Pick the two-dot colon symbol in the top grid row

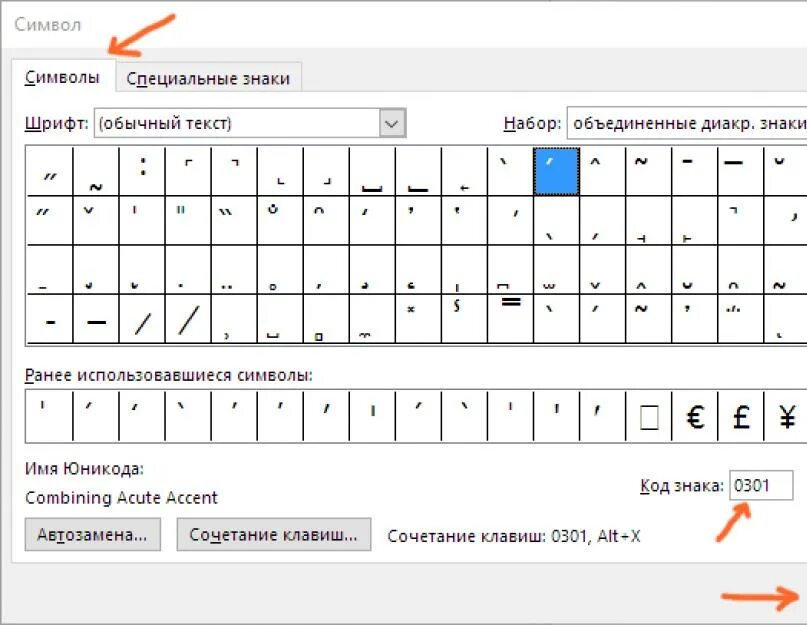(x=142, y=171)
